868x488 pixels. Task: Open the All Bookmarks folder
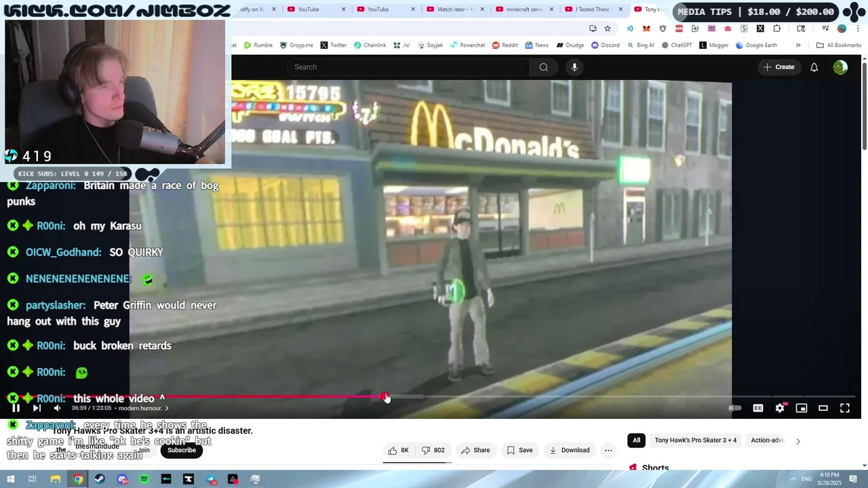pyautogui.click(x=839, y=45)
